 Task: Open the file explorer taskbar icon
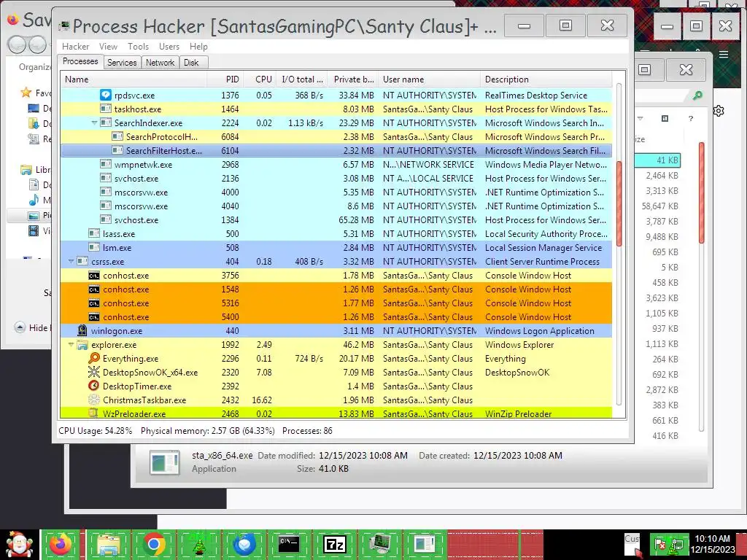point(108,544)
